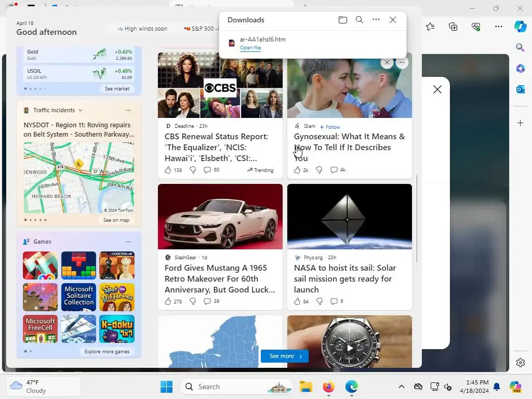This screenshot has height=399, width=532.
Task: Click High winds soon weather alert
Action: [142, 29]
